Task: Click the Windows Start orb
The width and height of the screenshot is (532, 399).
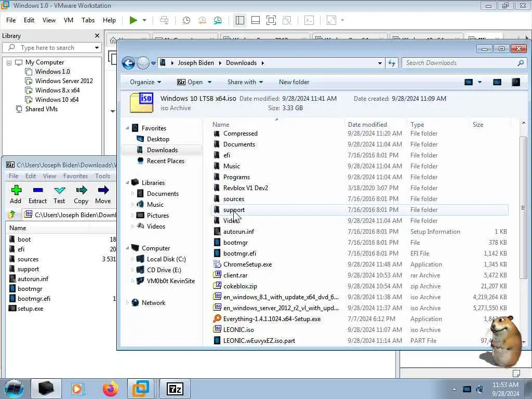Action: coord(14,389)
